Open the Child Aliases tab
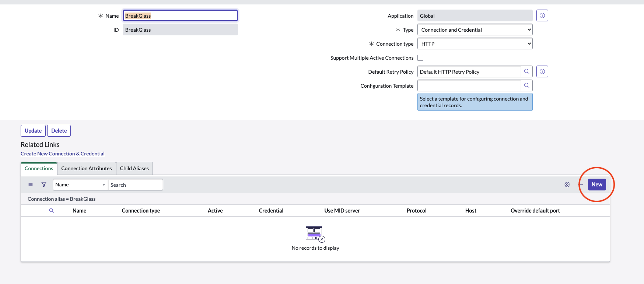Viewport: 644px width, 284px height. tap(134, 168)
